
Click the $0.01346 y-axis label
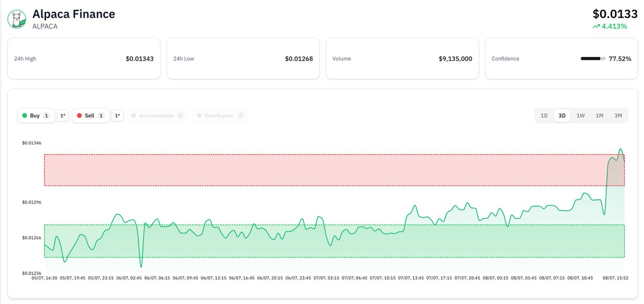[32, 143]
